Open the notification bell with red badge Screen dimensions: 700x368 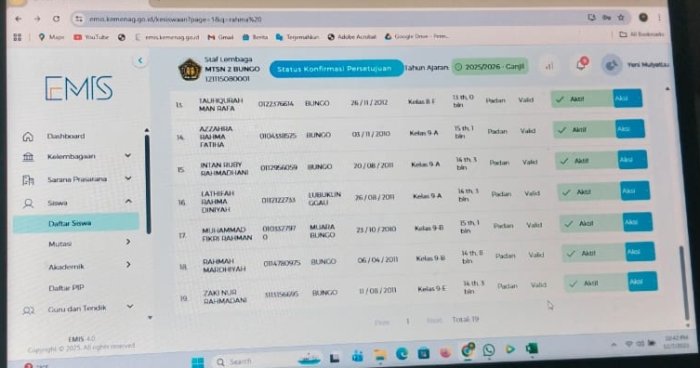click(x=582, y=64)
